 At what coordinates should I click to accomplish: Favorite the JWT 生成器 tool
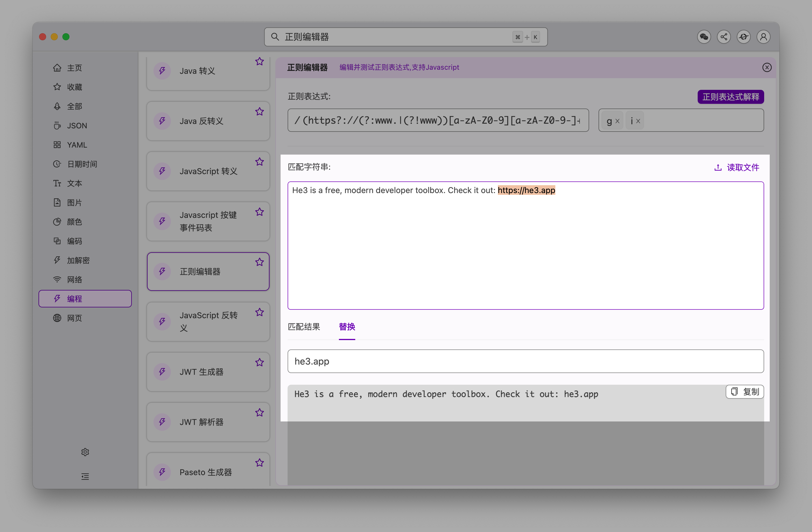pyautogui.click(x=260, y=363)
